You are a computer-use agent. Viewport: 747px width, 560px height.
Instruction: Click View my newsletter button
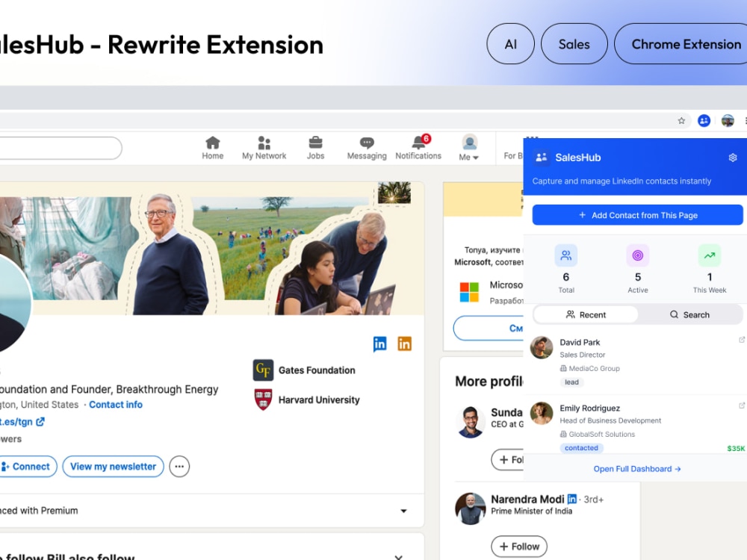point(113,467)
